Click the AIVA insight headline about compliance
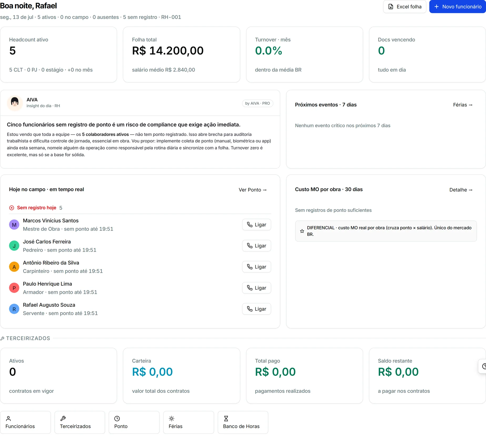This screenshot has height=448, width=486. tap(124, 125)
